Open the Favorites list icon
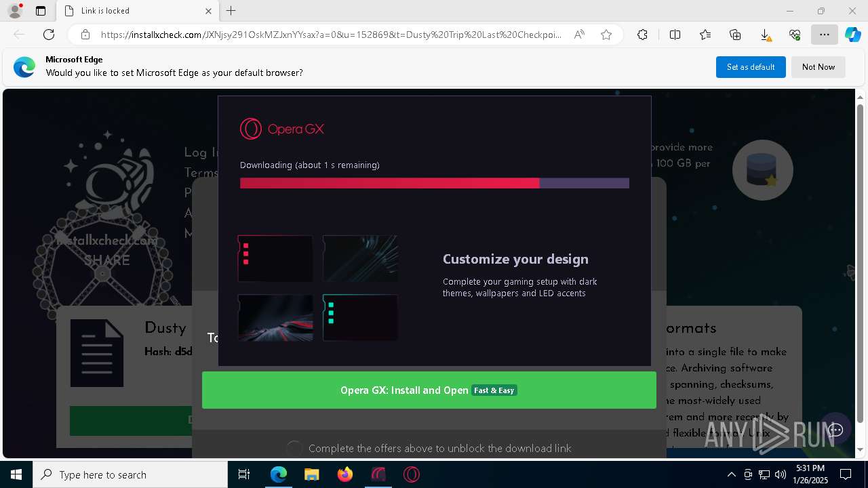This screenshot has width=868, height=488. 705,35
